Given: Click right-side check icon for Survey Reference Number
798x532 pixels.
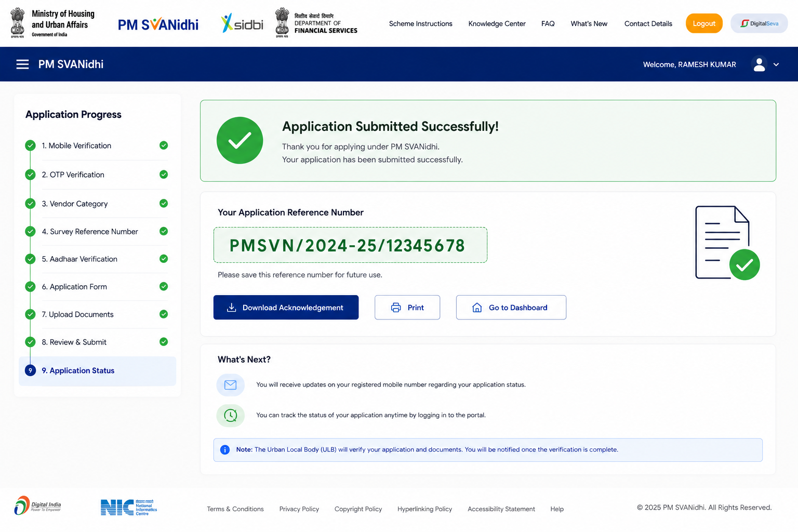Looking at the screenshot, I should 164,231.
